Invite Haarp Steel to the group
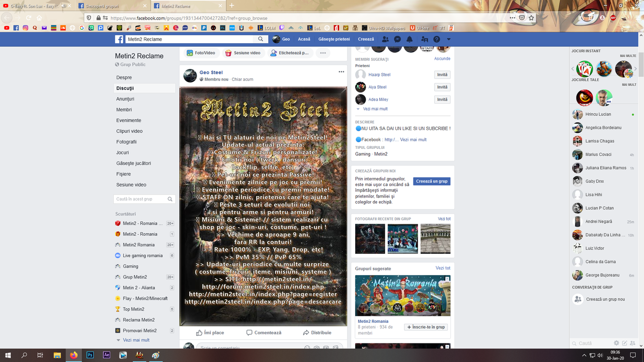Viewport: 644px width, 362px height. coord(442,75)
